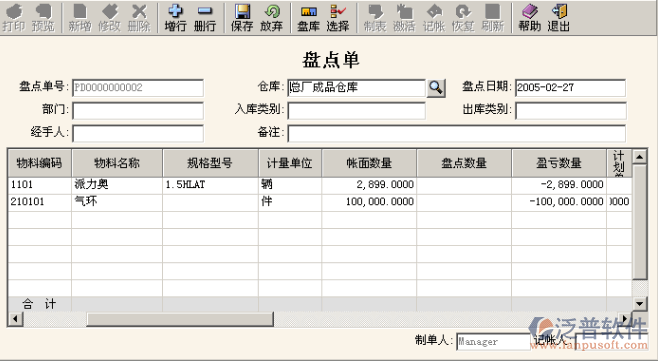This screenshot has width=658, height=361.
Task: Focus the 部门 department field
Action: click(138, 111)
